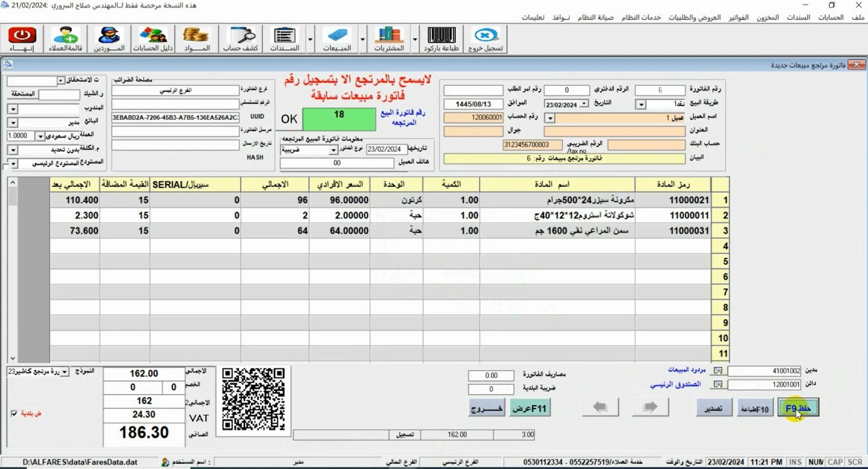The width and height of the screenshot is (868, 469).
Task: Open the materials (المواد) coins icon
Action: [x=196, y=39]
